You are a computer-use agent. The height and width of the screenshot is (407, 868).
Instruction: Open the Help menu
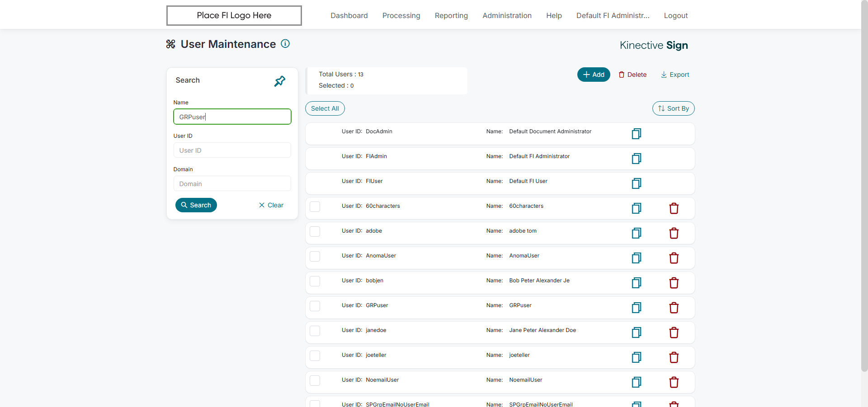554,15
